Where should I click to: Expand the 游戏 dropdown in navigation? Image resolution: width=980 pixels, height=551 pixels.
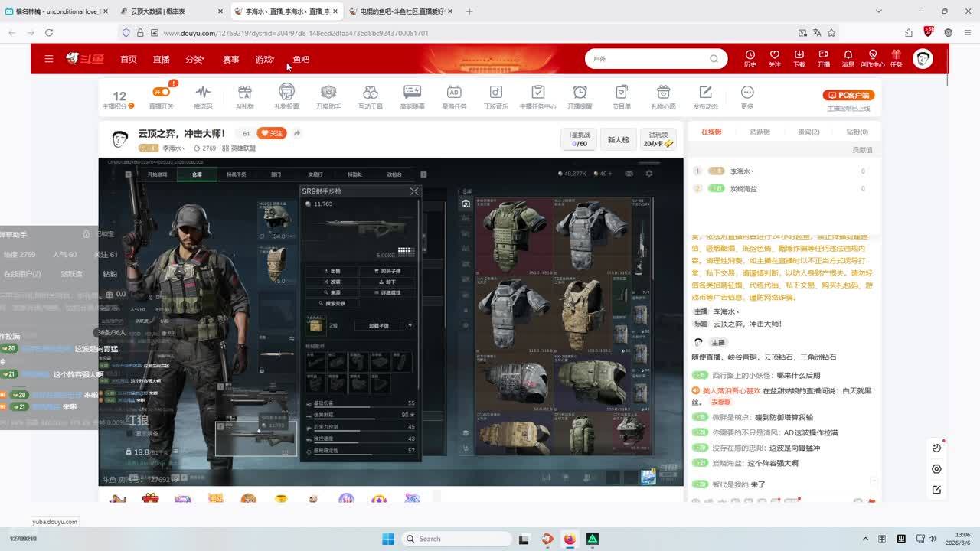pos(265,59)
